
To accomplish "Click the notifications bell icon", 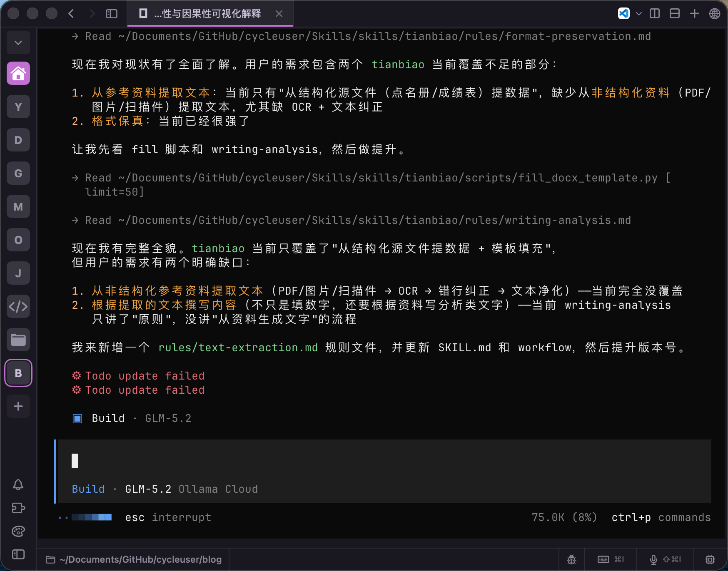I will pyautogui.click(x=18, y=484).
